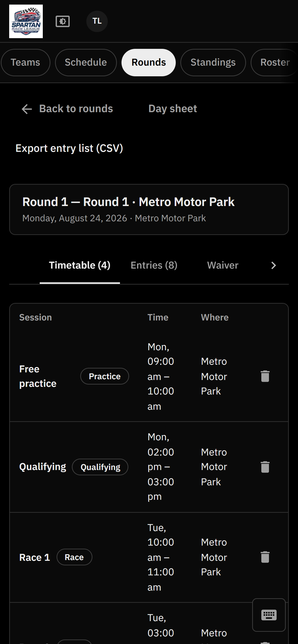The width and height of the screenshot is (298, 644).
Task: Click the back arrow to rounds
Action: (27, 109)
